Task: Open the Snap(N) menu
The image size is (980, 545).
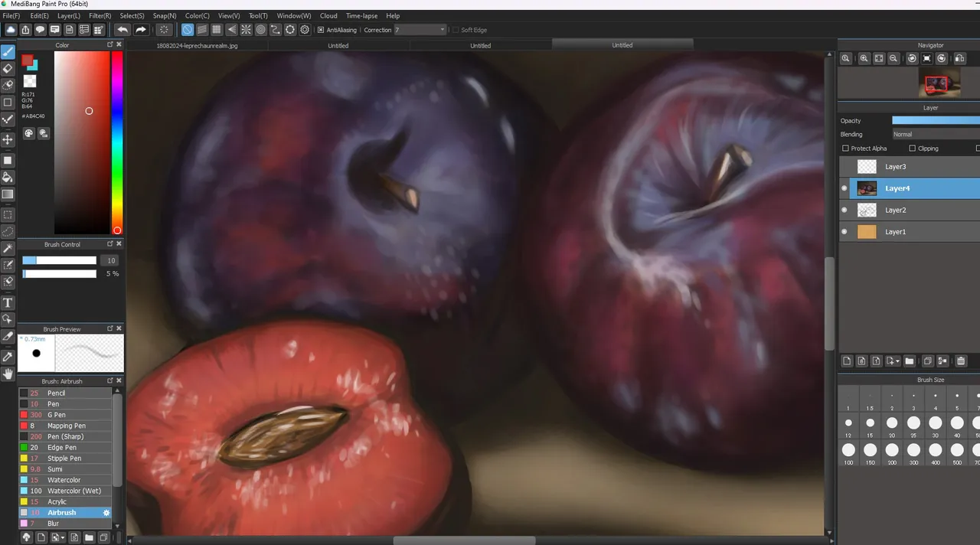Action: (x=164, y=15)
